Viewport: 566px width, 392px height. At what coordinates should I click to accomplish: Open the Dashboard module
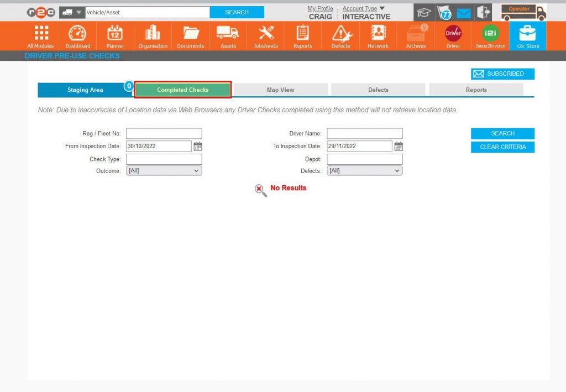[x=77, y=35]
